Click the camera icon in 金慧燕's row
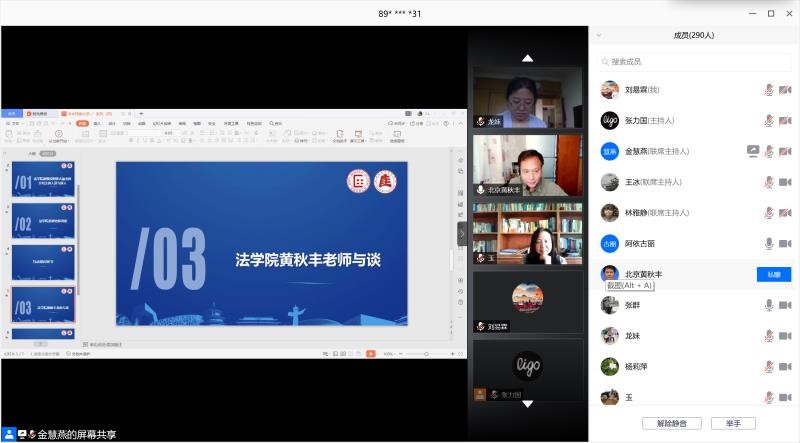The width and height of the screenshot is (800, 443). pos(786,151)
